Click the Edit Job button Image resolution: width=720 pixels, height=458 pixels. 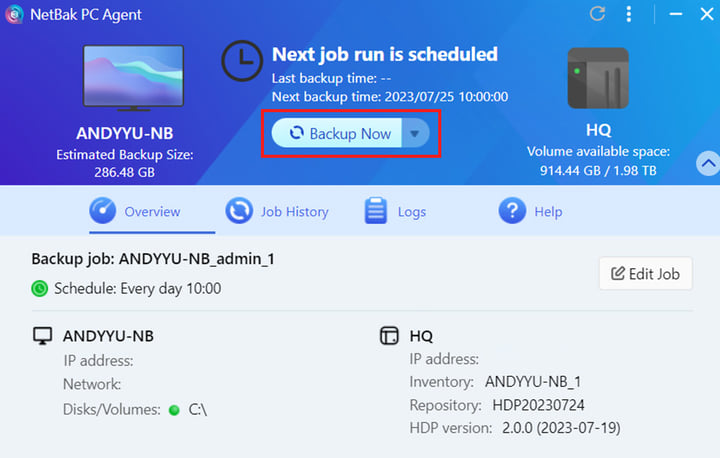point(645,274)
